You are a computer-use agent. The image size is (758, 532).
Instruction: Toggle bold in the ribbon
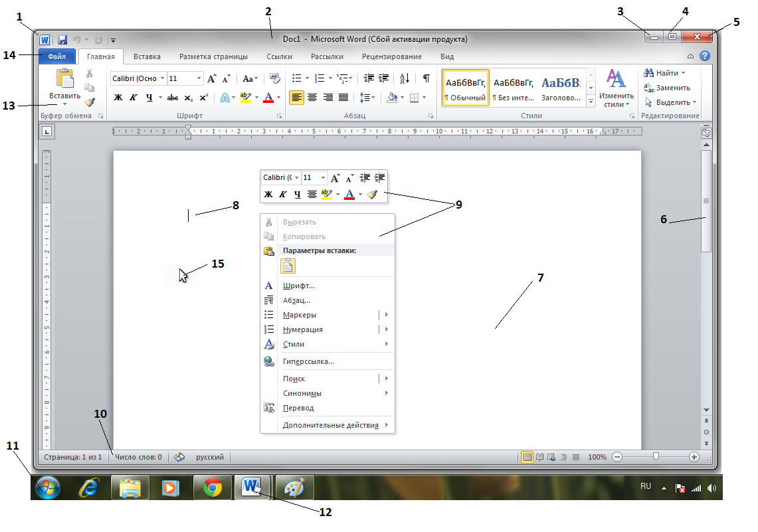click(118, 98)
